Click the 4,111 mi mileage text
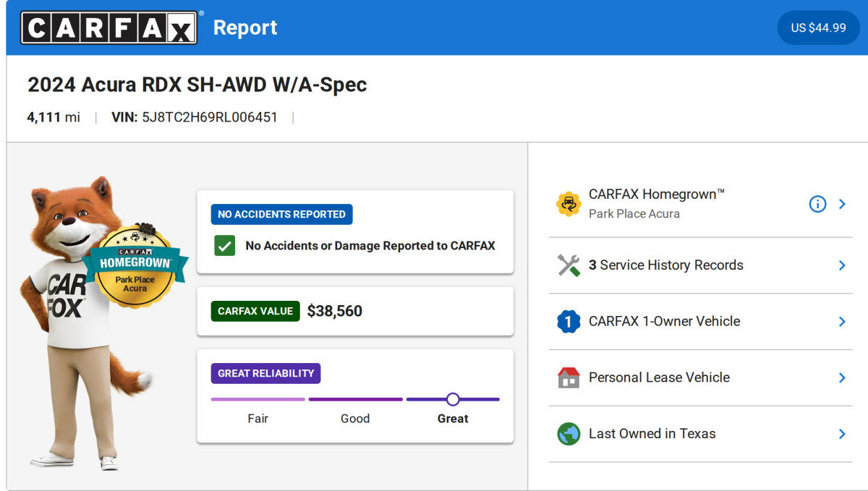Screen dimensions: 868x491 (x=54, y=117)
